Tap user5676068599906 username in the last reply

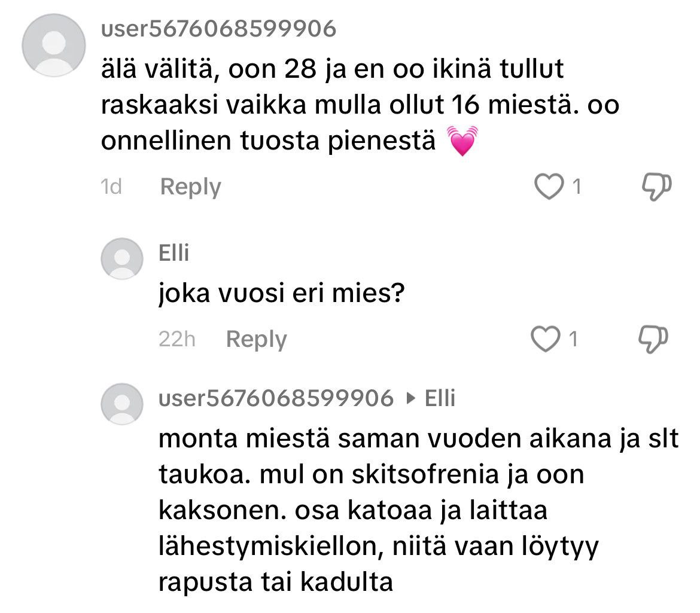point(276,398)
